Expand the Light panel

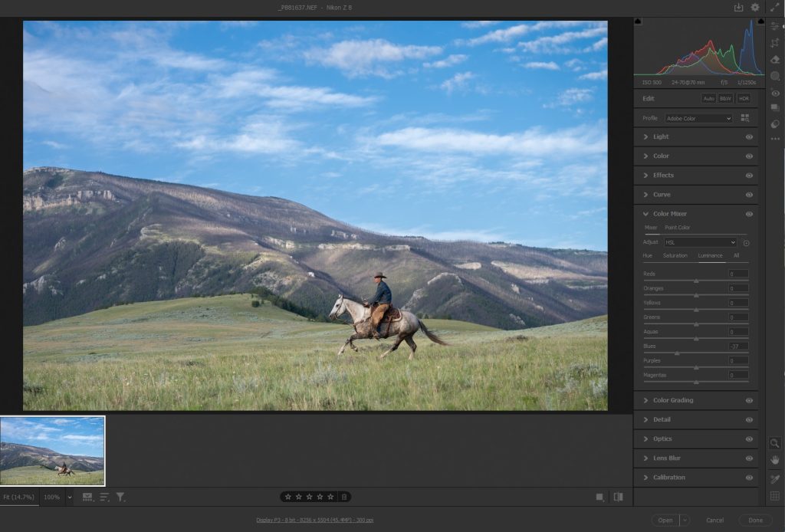tap(645, 136)
